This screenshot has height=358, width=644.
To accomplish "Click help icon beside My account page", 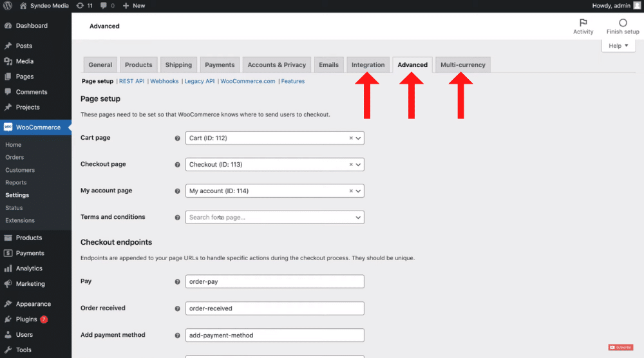I will coord(178,191).
